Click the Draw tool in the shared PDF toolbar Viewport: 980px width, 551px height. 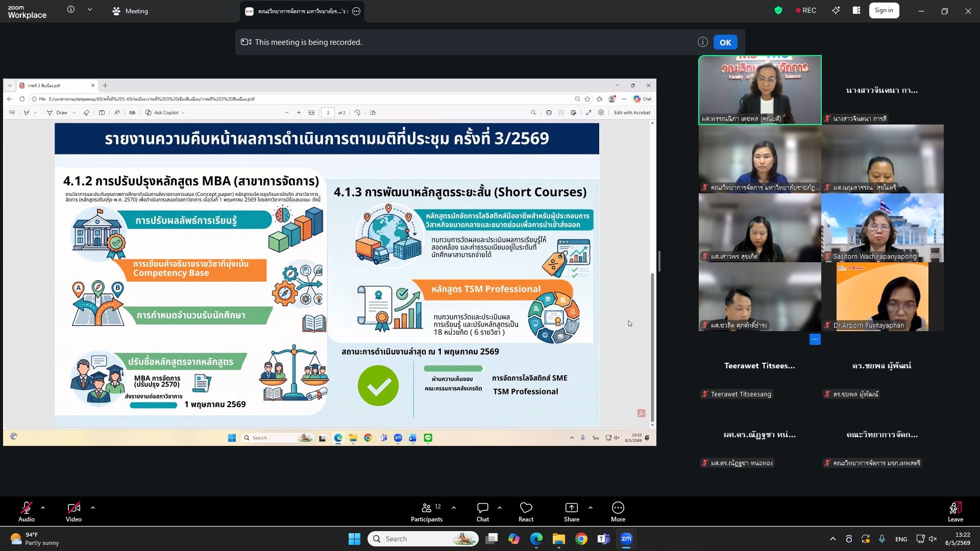57,113
